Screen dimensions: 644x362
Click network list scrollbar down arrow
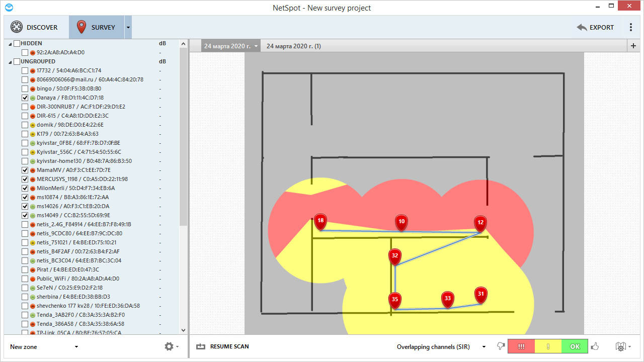click(x=183, y=330)
